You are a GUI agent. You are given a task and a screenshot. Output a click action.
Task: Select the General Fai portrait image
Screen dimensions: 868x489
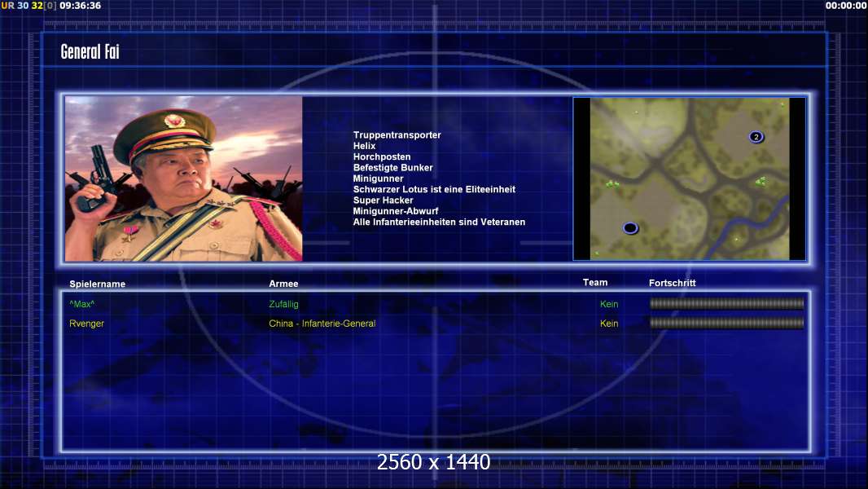pos(183,178)
